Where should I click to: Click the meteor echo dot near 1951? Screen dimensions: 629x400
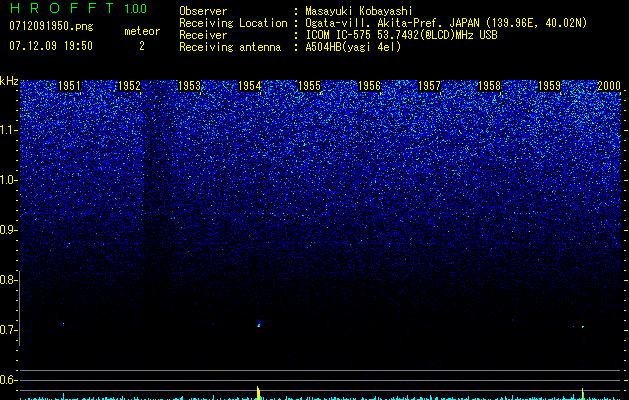click(x=63, y=324)
